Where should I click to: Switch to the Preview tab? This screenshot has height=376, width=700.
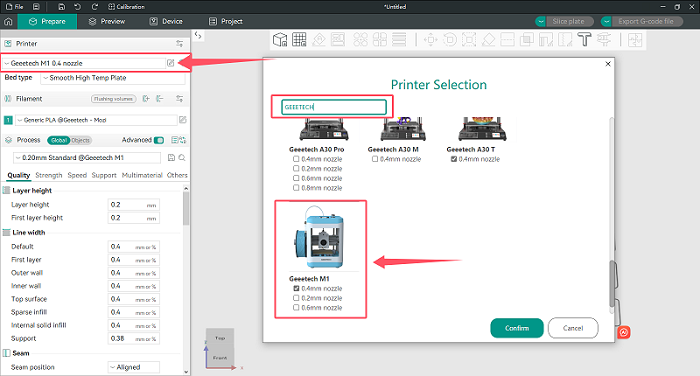coord(107,21)
